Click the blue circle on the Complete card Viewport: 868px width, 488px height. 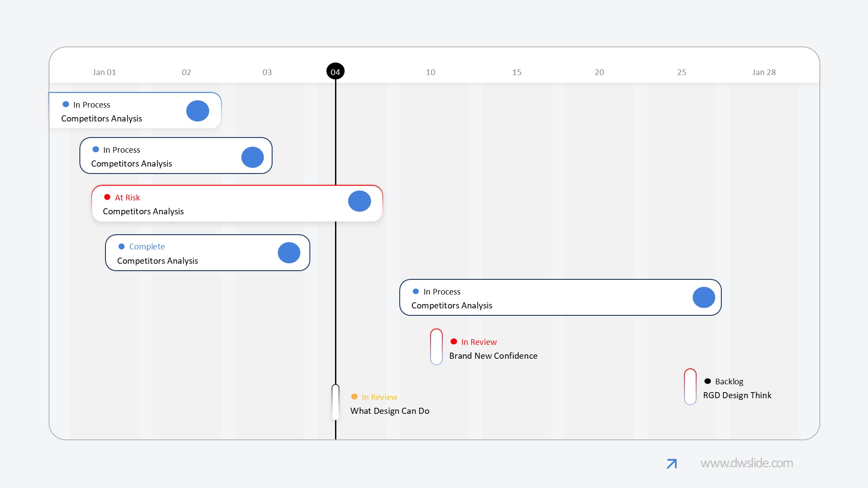click(x=289, y=253)
